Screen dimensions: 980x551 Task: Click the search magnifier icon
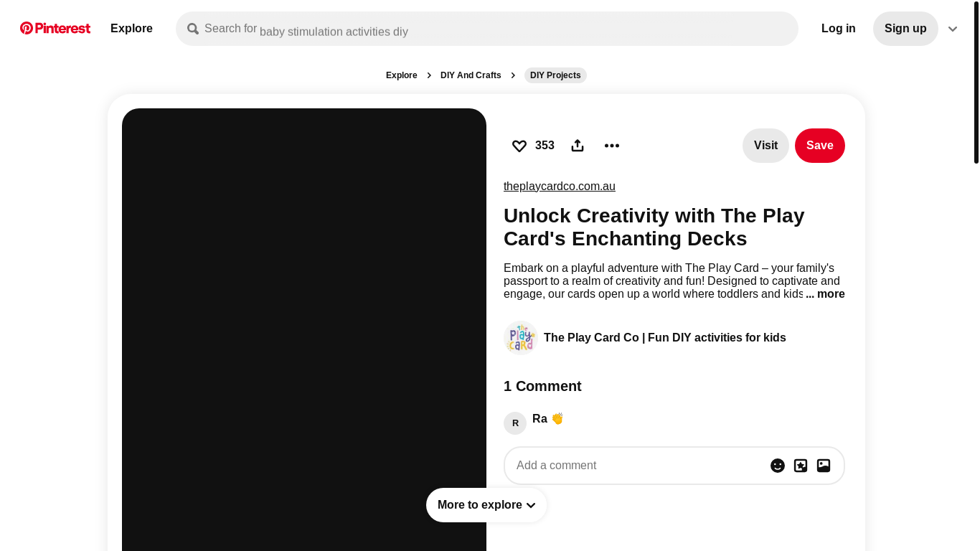[x=193, y=29]
